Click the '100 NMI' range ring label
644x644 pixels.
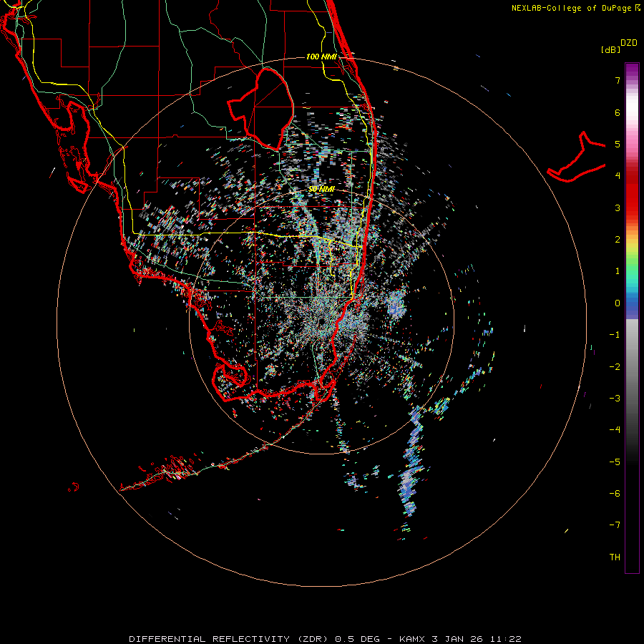(321, 57)
